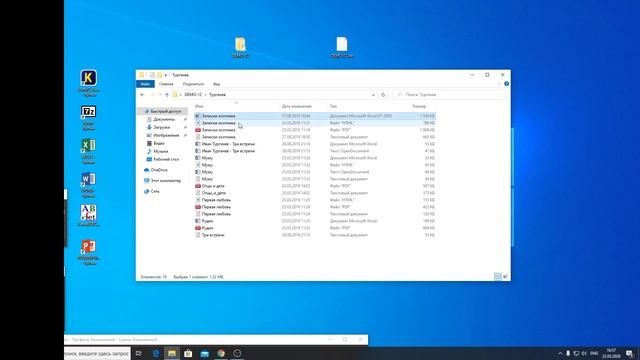Go up one folder level with the up arrow
Image resolution: width=640 pixels, height=360 pixels.
pyautogui.click(x=167, y=95)
